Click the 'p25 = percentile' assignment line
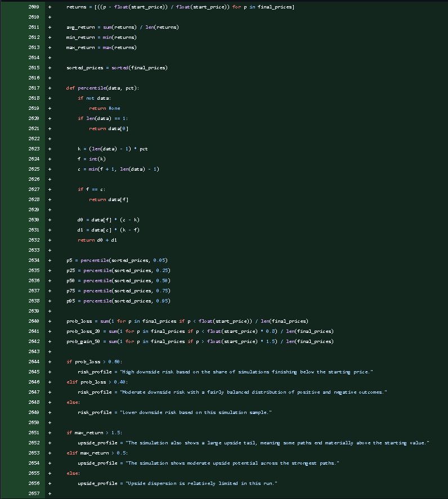The image size is (448, 499). tap(118, 270)
